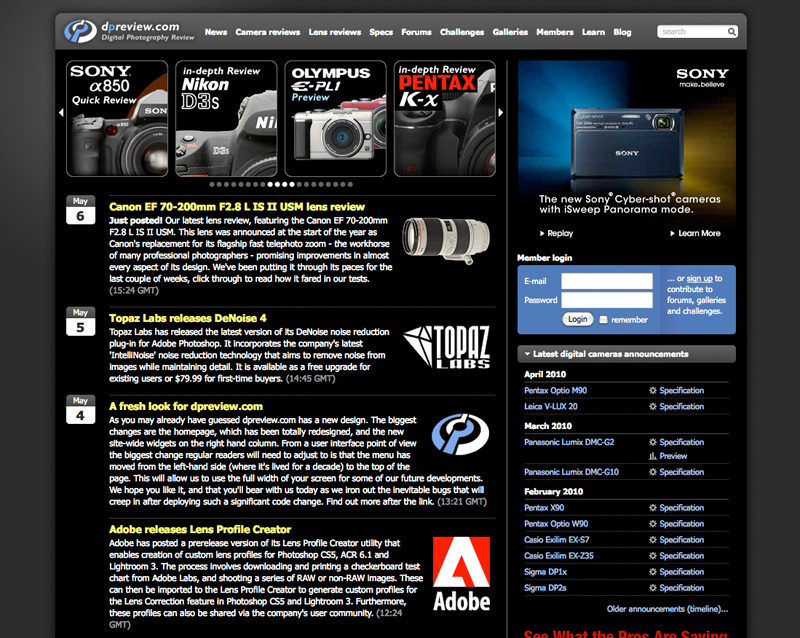800x638 pixels.
Task: Collapse Latest digital cameras announcements panel
Action: (527, 354)
